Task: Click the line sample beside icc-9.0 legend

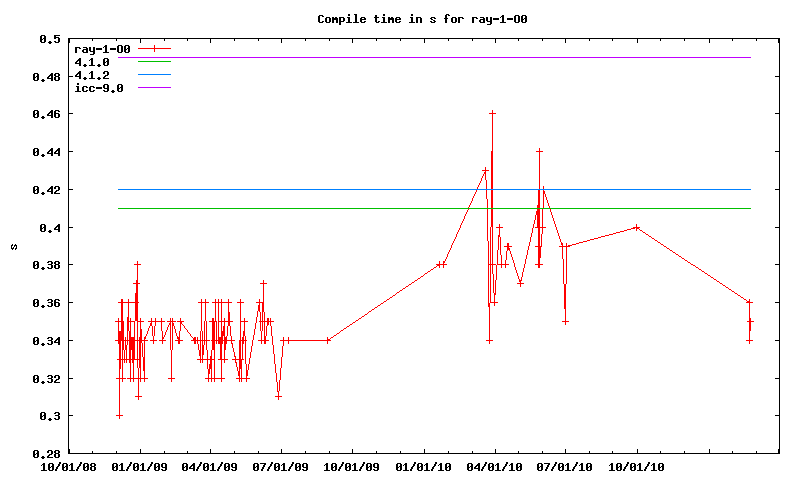Action: [x=155, y=88]
